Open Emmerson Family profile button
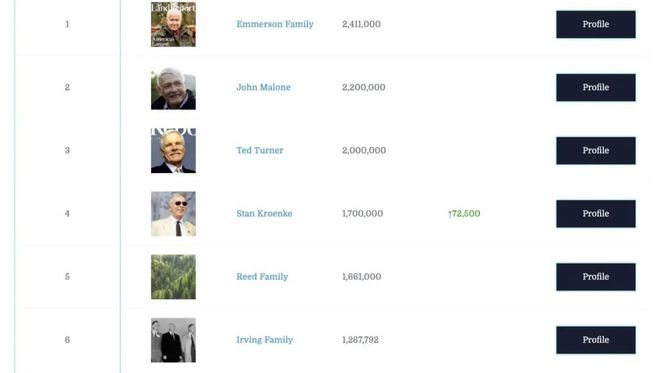This screenshot has width=660, height=373. tap(596, 24)
